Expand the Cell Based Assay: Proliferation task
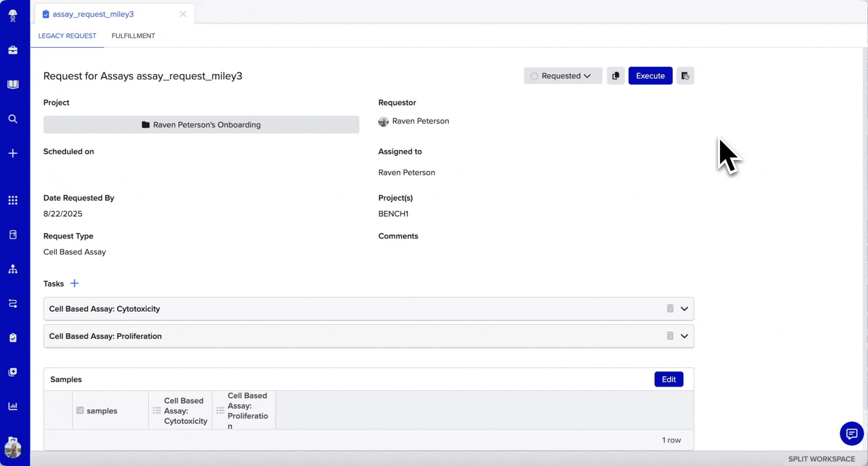Image resolution: width=868 pixels, height=466 pixels. click(684, 336)
